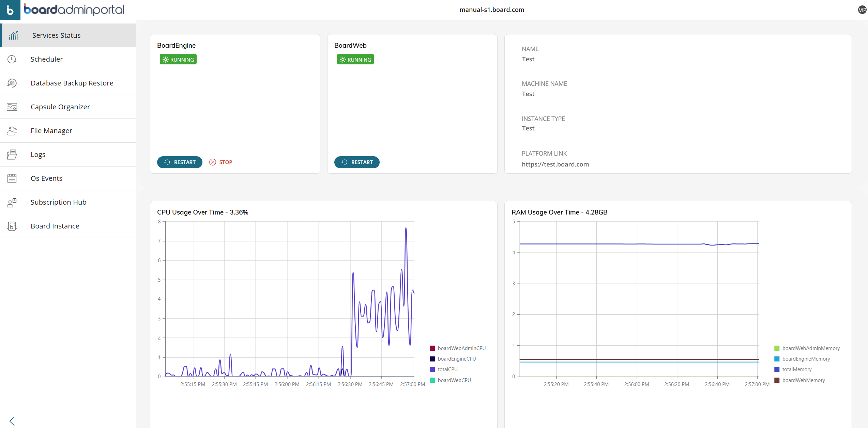
Task: Stop the BoardEngine service
Action: (x=221, y=162)
